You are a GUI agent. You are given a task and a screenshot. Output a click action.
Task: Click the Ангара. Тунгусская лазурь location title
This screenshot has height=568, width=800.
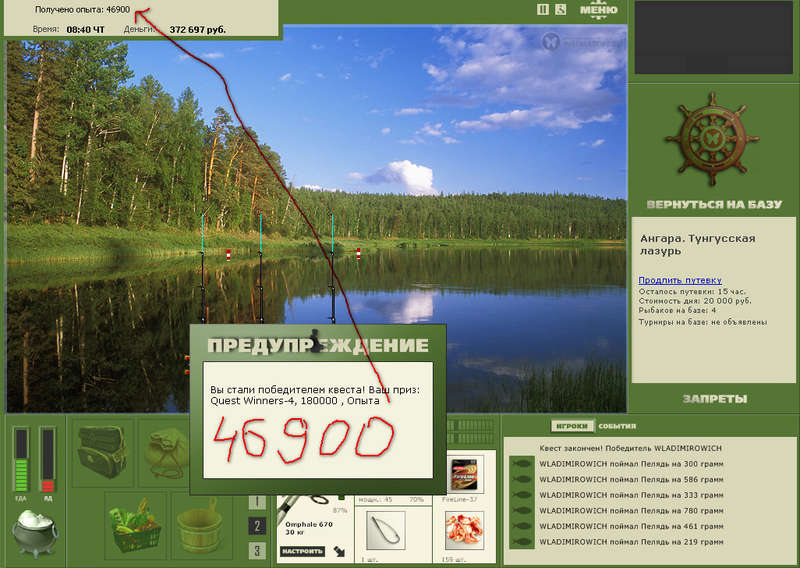(x=697, y=244)
